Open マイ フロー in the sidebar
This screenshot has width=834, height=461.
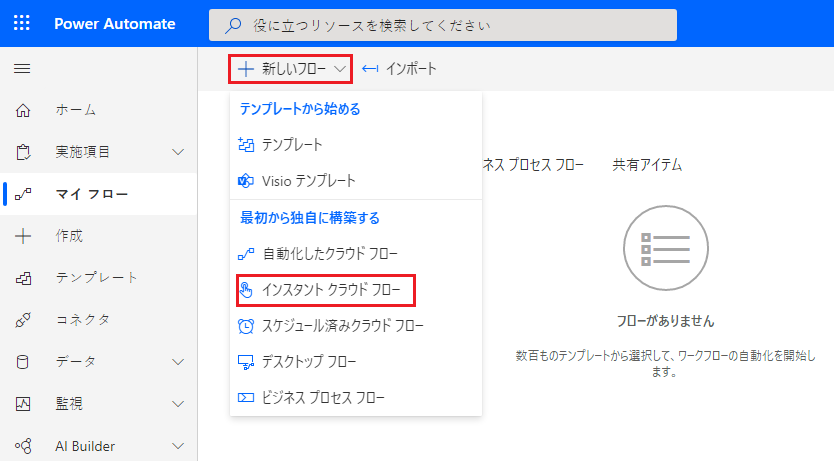(x=99, y=194)
